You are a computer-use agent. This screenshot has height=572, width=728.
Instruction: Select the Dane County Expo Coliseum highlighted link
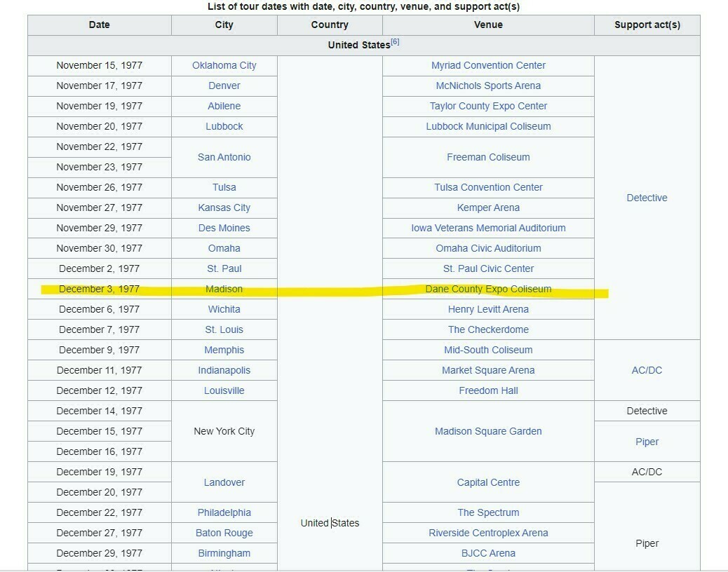[x=487, y=289]
